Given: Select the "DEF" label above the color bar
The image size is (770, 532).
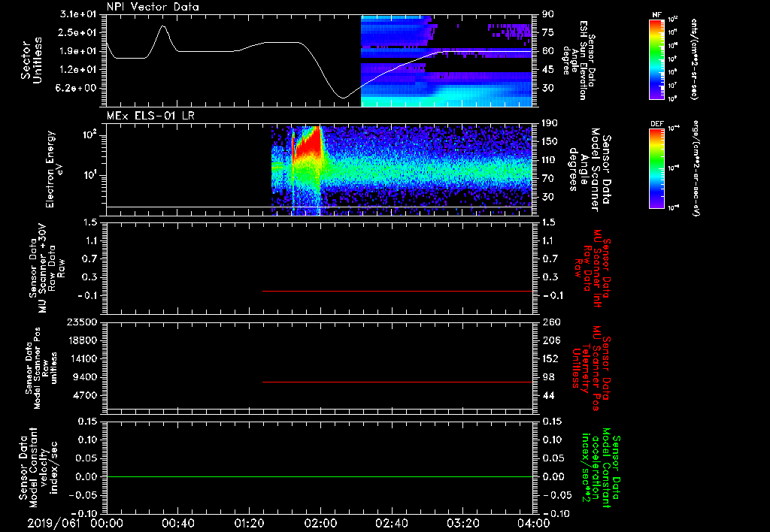Looking at the screenshot, I should [x=657, y=124].
